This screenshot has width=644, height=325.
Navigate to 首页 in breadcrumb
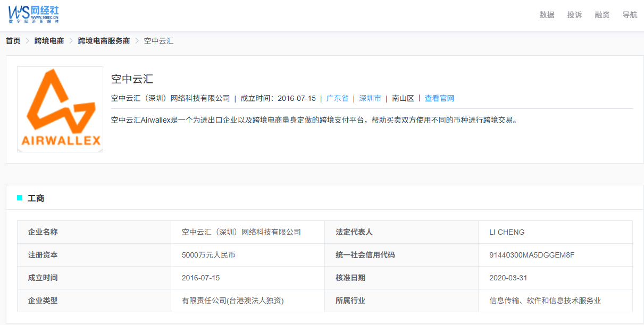pos(13,41)
